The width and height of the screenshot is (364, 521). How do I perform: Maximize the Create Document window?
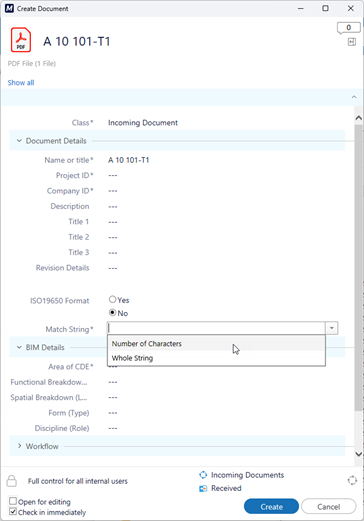(325, 8)
